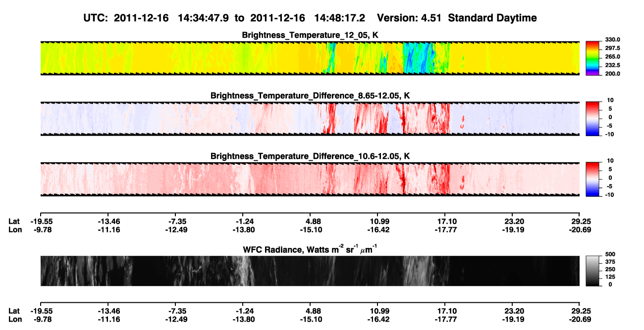Click the 10.6-12.05 temperature difference image strip
Screen dimensions: 644x330
pos(310,180)
